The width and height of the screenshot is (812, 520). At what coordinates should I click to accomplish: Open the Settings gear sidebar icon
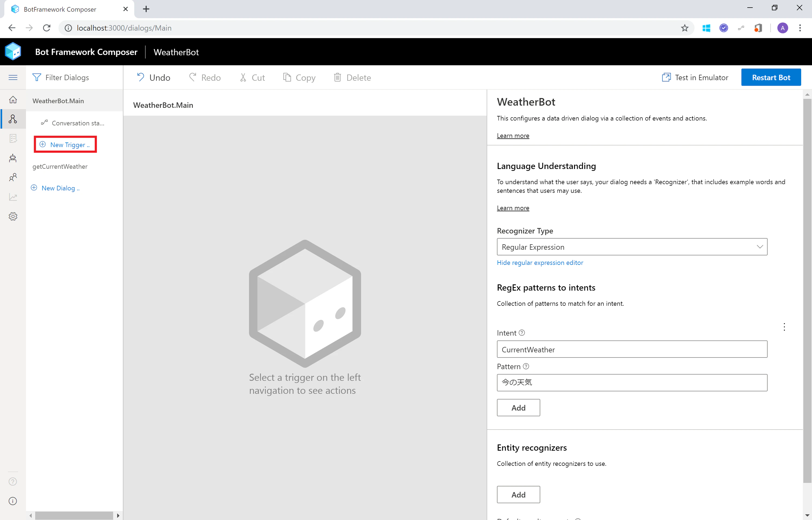coord(13,216)
